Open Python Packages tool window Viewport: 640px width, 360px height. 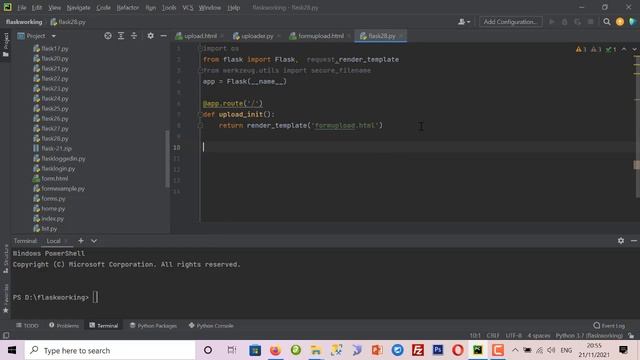point(153,326)
